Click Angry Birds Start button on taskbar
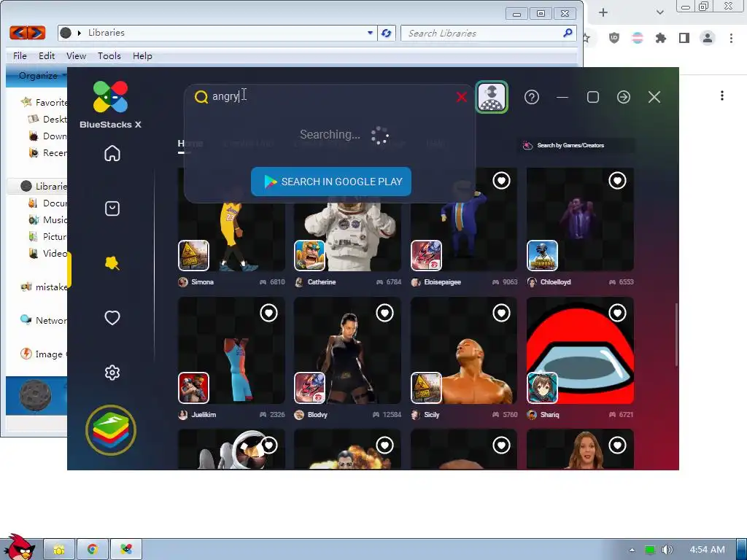Image resolution: width=747 pixels, height=560 pixels. coord(18,547)
